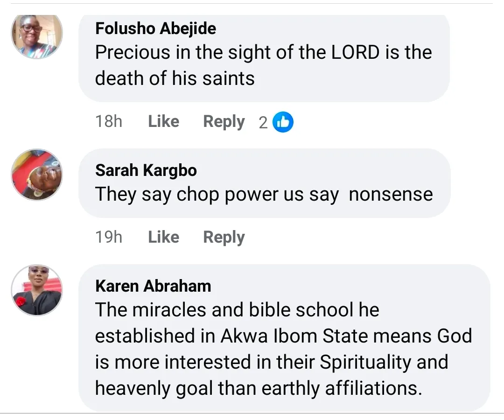Viewport: 504px width, 420px height.
Task: Open the Folusho Abejide name link
Action: tap(155, 28)
